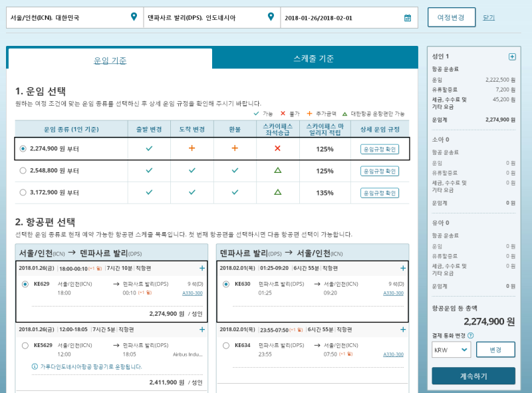Expand flight details for the 12:00-18:05 departure
Screen dimensions: 532x393
tap(202, 330)
